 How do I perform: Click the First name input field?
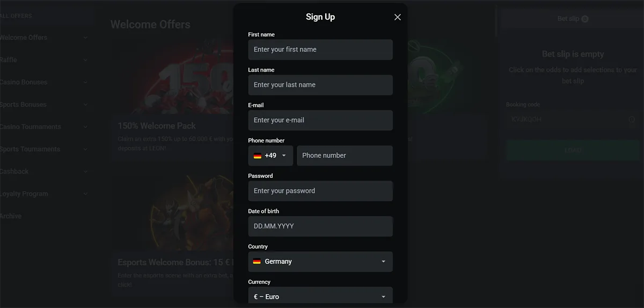pos(320,49)
